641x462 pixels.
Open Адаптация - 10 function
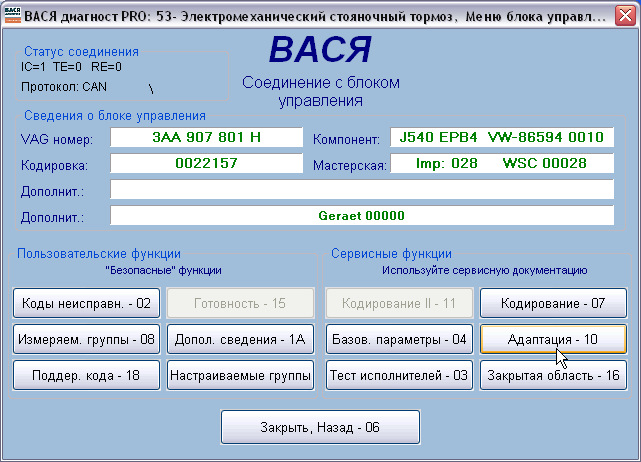pyautogui.click(x=553, y=339)
